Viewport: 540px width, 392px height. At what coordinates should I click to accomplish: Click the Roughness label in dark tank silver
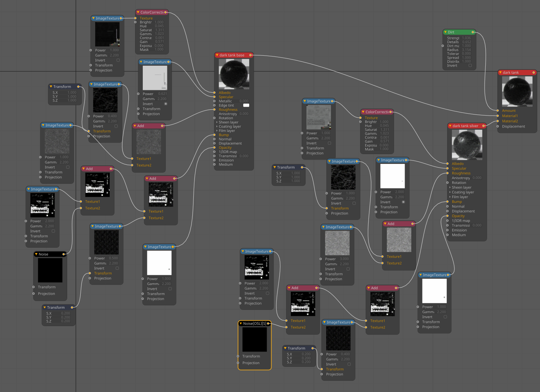461,174
